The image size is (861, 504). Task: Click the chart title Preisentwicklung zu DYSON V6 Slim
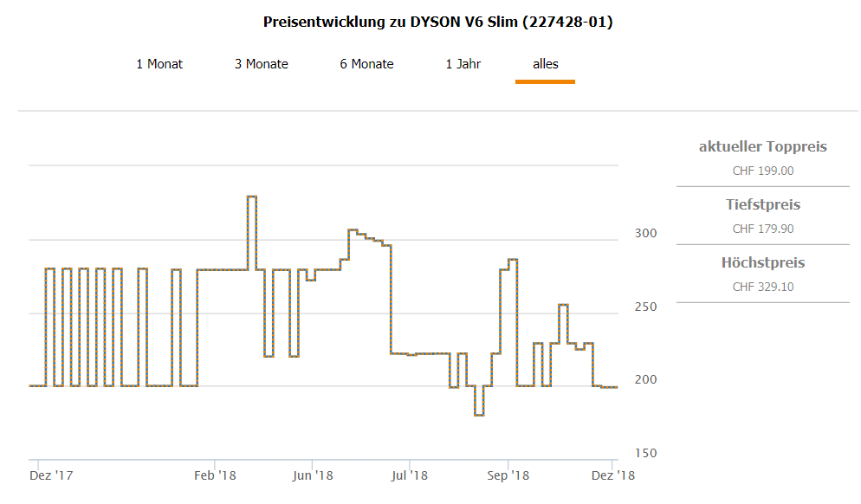point(437,23)
